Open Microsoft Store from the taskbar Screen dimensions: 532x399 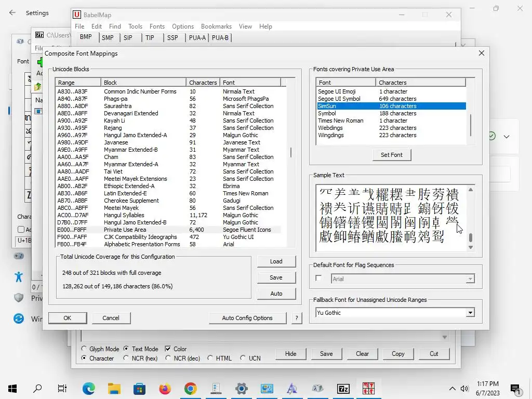(139, 389)
